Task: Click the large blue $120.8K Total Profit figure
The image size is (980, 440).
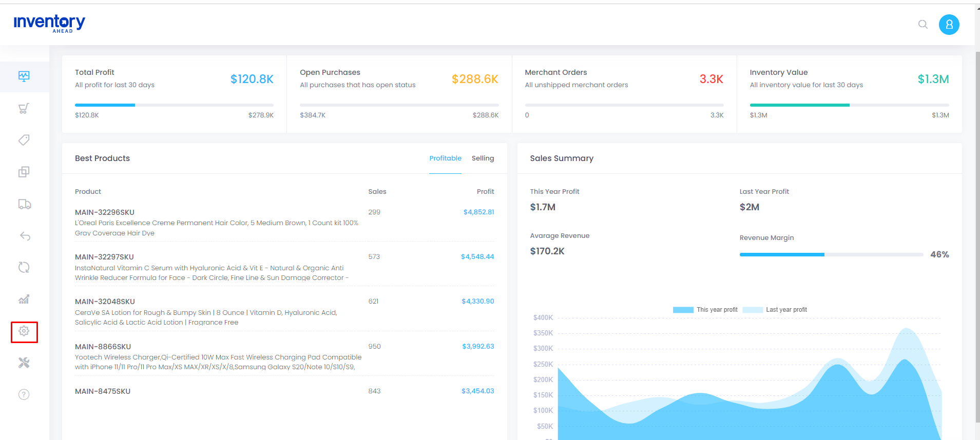Action: click(252, 79)
